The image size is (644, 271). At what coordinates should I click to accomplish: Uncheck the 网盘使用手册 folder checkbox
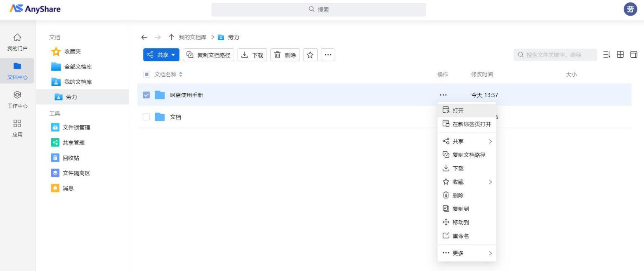click(x=146, y=95)
